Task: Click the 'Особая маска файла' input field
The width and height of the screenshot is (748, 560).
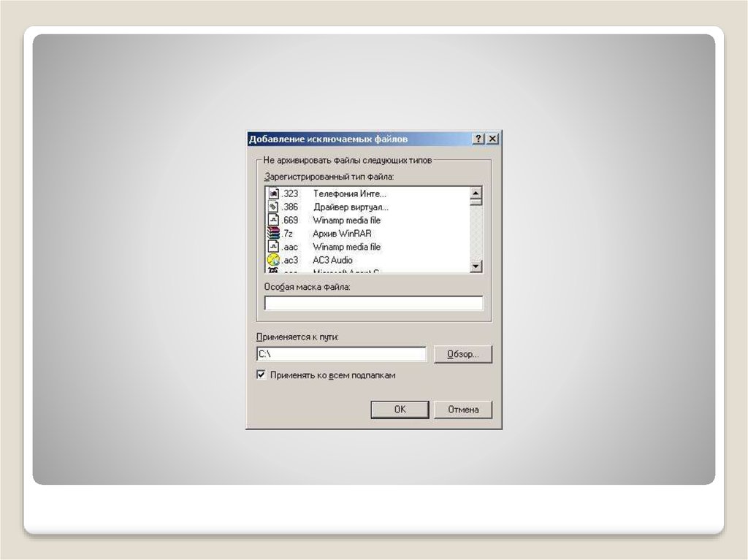Action: click(x=373, y=303)
